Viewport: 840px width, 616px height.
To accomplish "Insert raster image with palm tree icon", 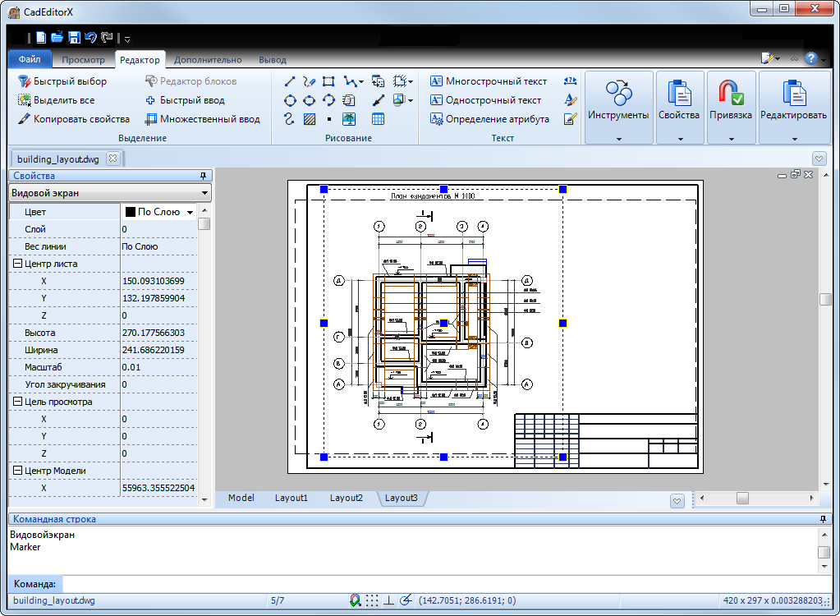I will [x=349, y=119].
